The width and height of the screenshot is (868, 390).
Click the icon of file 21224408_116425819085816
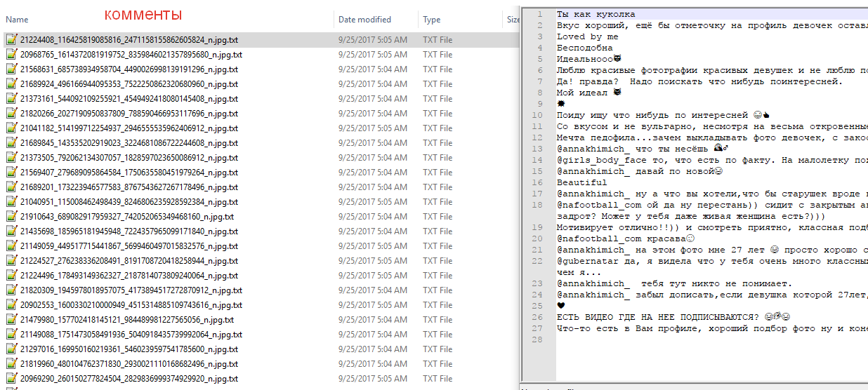pos(11,40)
